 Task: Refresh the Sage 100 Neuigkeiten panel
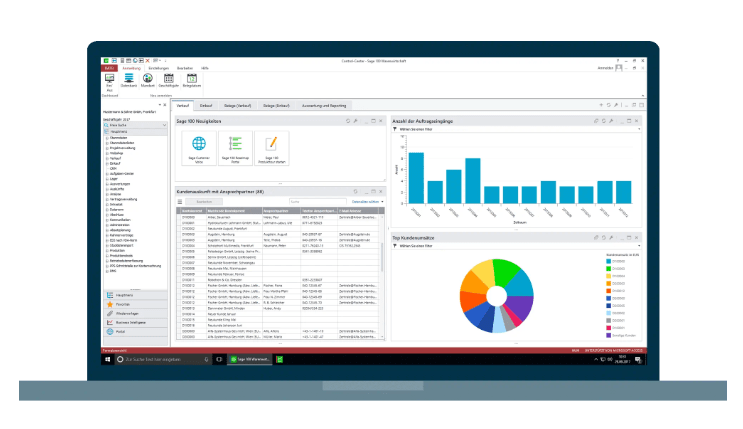348,121
